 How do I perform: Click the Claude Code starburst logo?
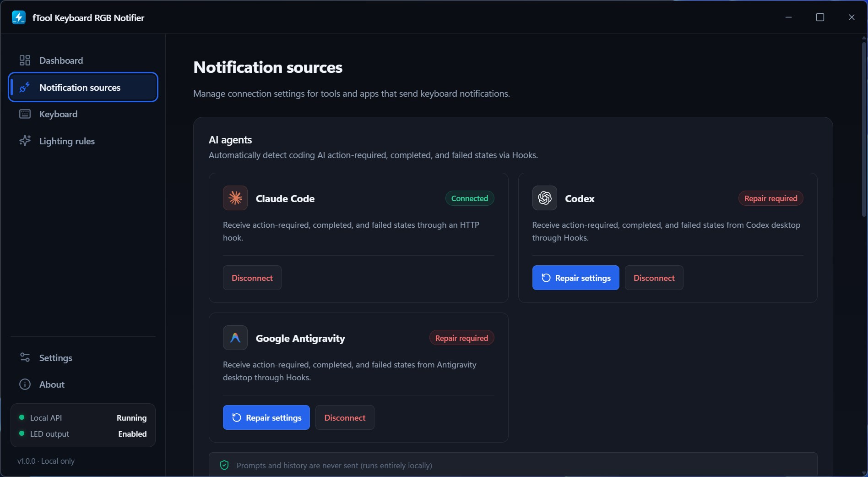[x=235, y=198]
